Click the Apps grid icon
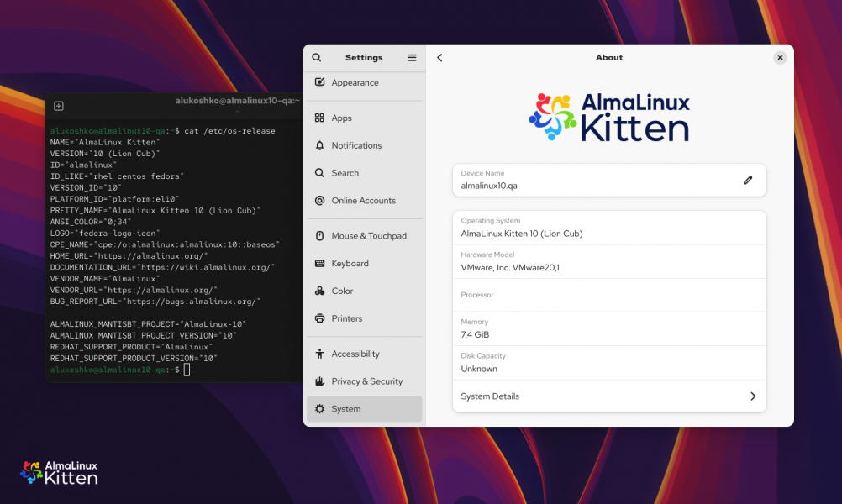842x504 pixels. [319, 118]
